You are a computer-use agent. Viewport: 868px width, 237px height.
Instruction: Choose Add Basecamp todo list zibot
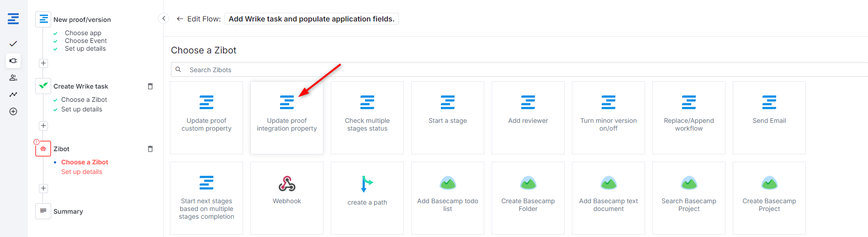[x=447, y=197]
